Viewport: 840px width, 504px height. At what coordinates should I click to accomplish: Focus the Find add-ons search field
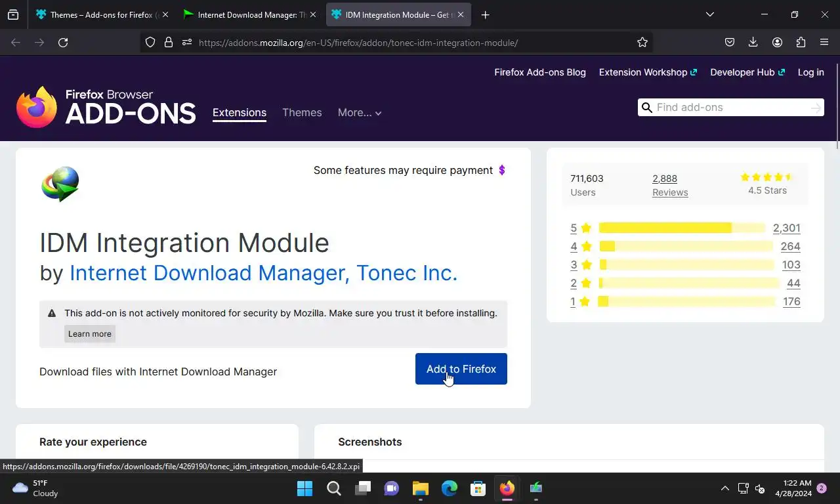(x=731, y=108)
